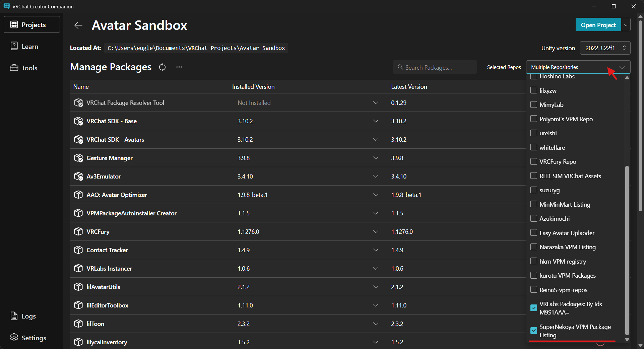Click the lilAvatarUtils package icon
The height and width of the screenshot is (349, 644).
pyautogui.click(x=78, y=287)
